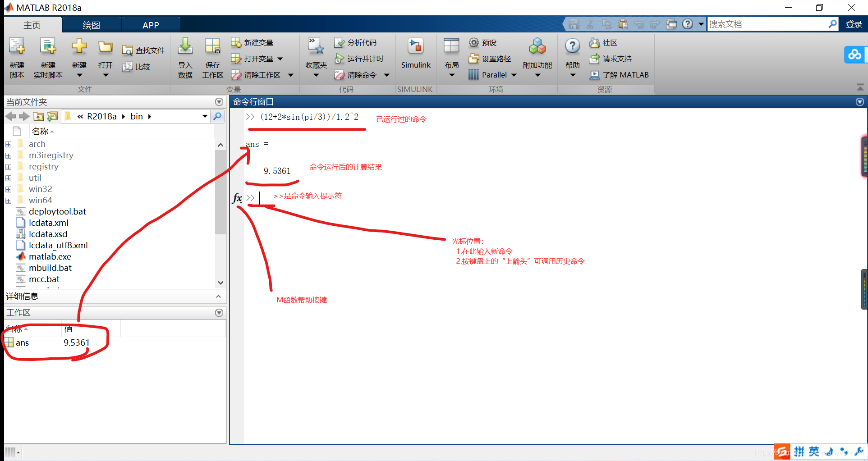Open the Clear Workspace (清除工作区) dropdown arrow
The height and width of the screenshot is (461, 868).
290,75
